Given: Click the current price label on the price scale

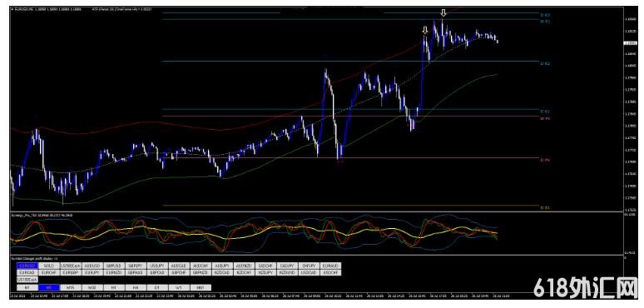Looking at the screenshot, I should 629,42.
